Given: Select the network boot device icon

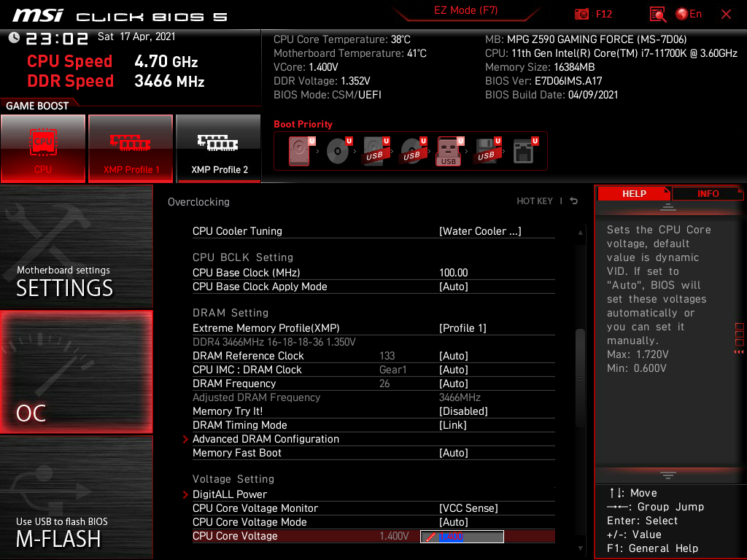Looking at the screenshot, I should 525,151.
